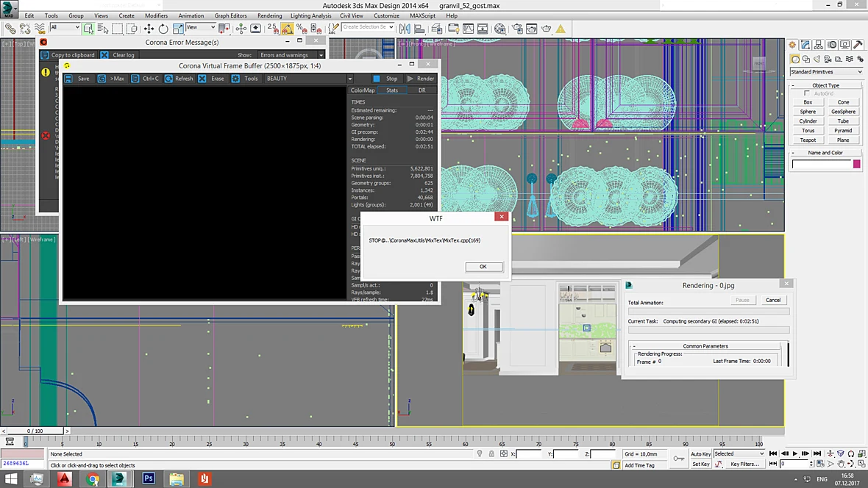
Task: Open the Render Setup icon
Action: point(517,28)
